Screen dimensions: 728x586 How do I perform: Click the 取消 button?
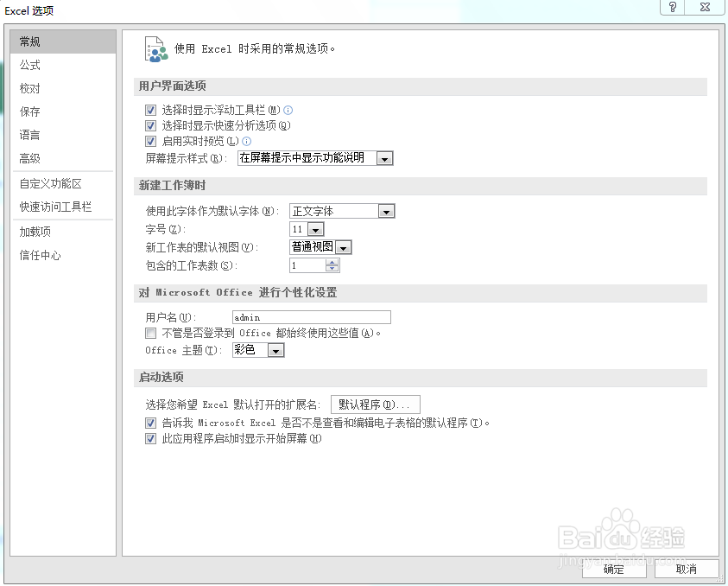tap(687, 569)
